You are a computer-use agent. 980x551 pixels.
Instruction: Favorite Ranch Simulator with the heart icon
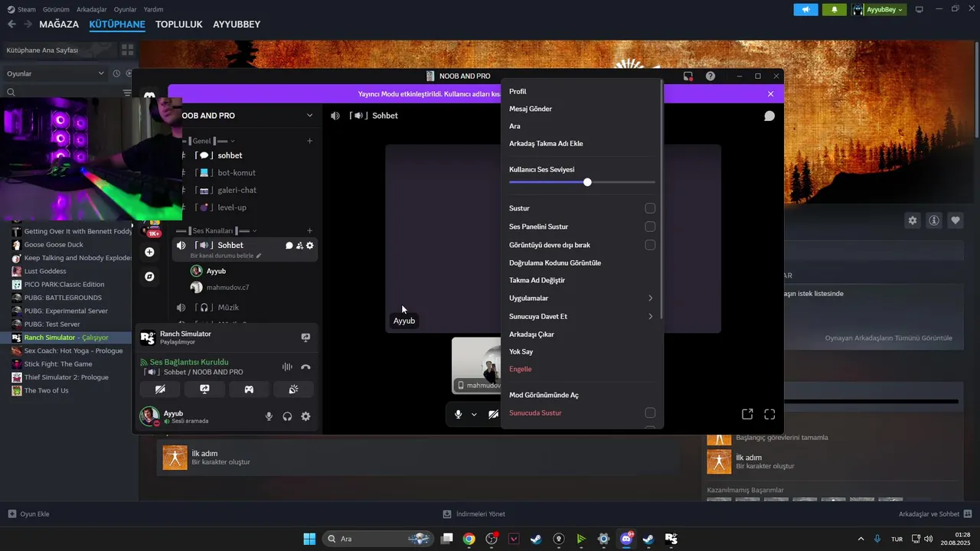point(955,220)
